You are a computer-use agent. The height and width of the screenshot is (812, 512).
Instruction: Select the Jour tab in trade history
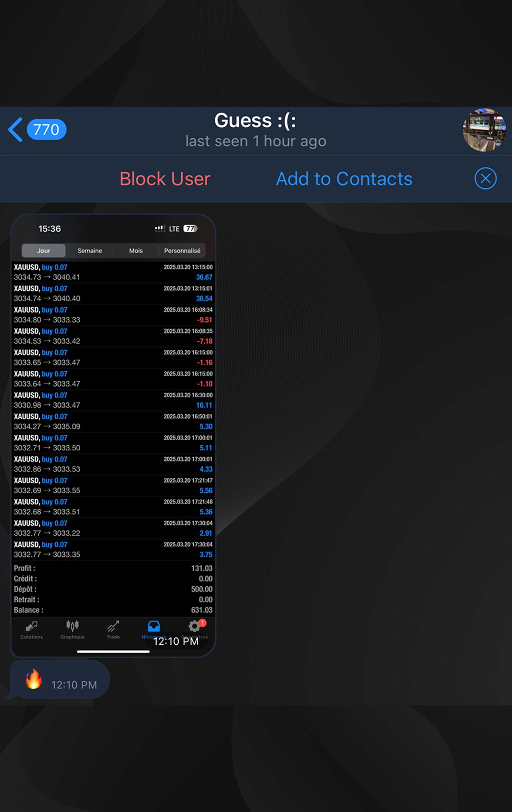point(44,251)
